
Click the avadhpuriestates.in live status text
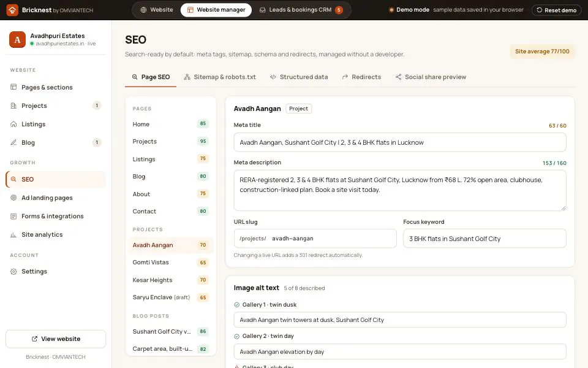[66, 44]
